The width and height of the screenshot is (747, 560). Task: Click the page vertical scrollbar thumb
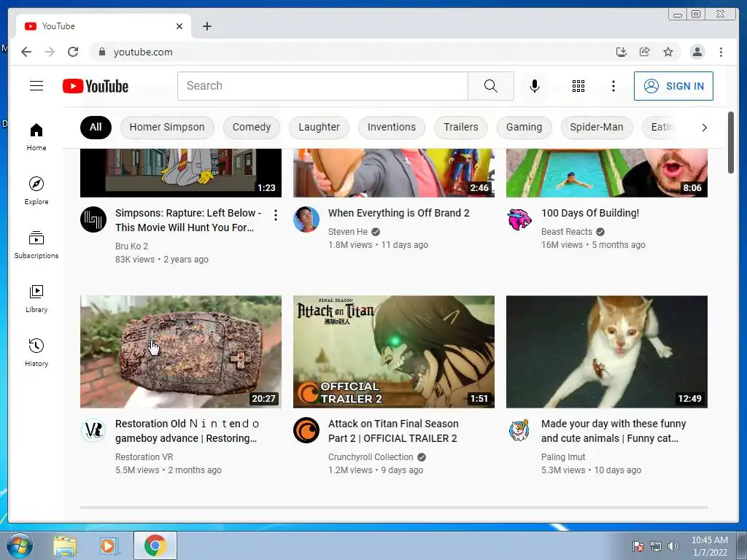pyautogui.click(x=730, y=142)
